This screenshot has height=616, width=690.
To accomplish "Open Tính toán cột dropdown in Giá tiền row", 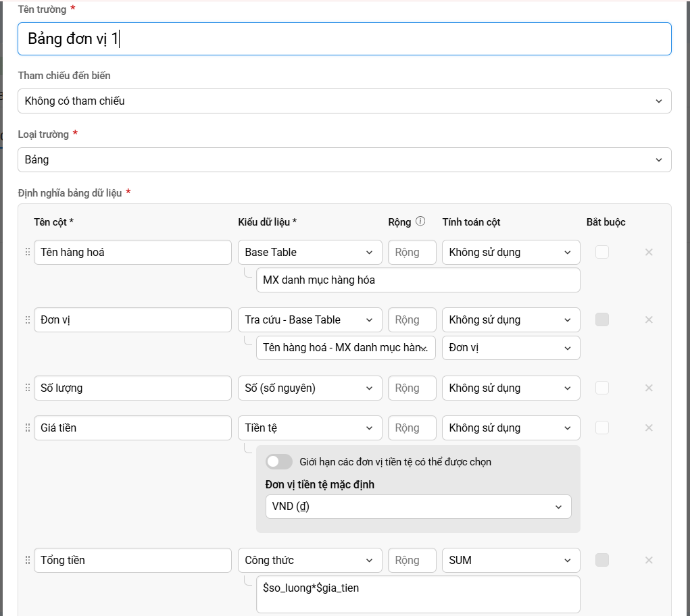I will (x=511, y=428).
